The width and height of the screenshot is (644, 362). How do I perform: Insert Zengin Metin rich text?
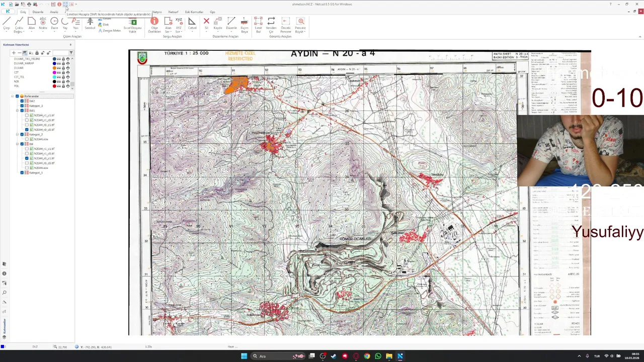coord(110,31)
